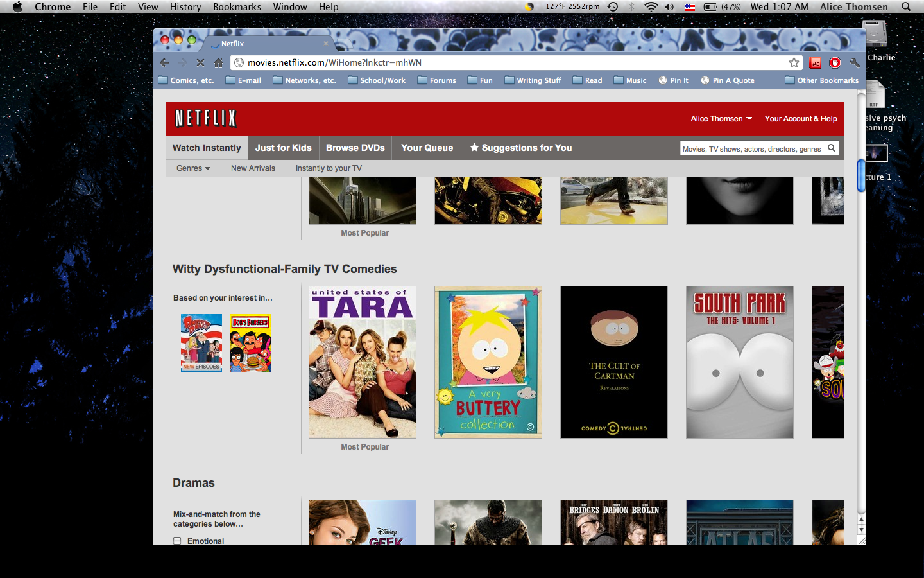Image resolution: width=924 pixels, height=578 pixels.
Task: Click the Bluetooth icon in menu bar
Action: [632, 7]
